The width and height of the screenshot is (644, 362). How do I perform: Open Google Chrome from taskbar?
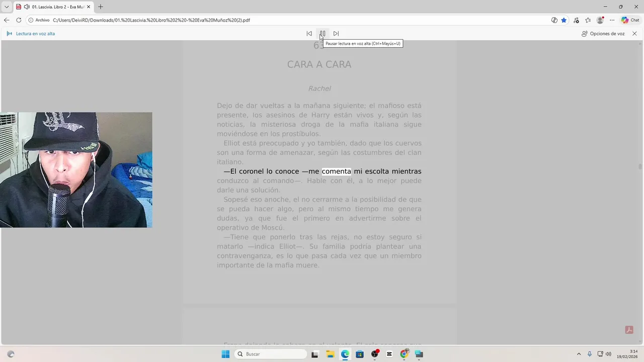tap(404, 354)
